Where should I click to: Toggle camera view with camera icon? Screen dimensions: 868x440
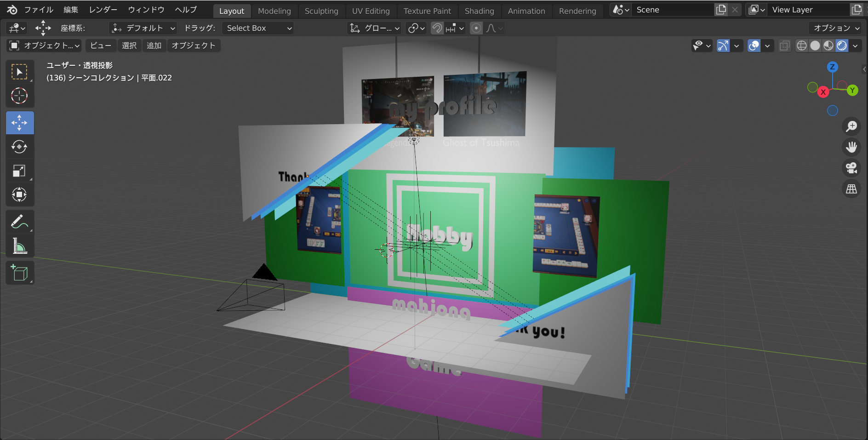(x=851, y=168)
